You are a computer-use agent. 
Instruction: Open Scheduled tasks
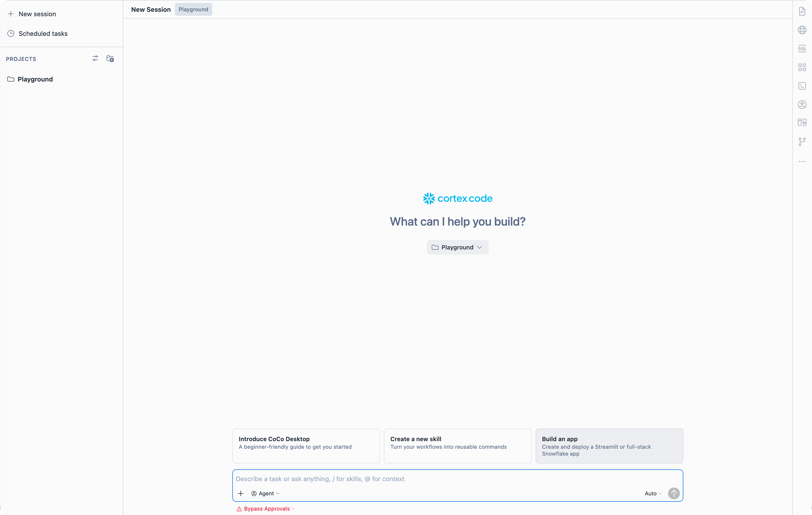[43, 33]
